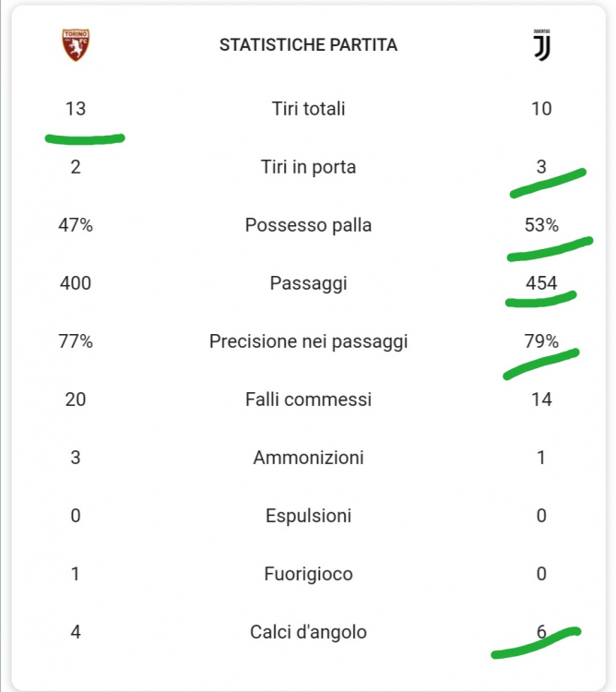Open the Passaggi statistic row
This screenshot has width=616, height=692.
click(308, 283)
